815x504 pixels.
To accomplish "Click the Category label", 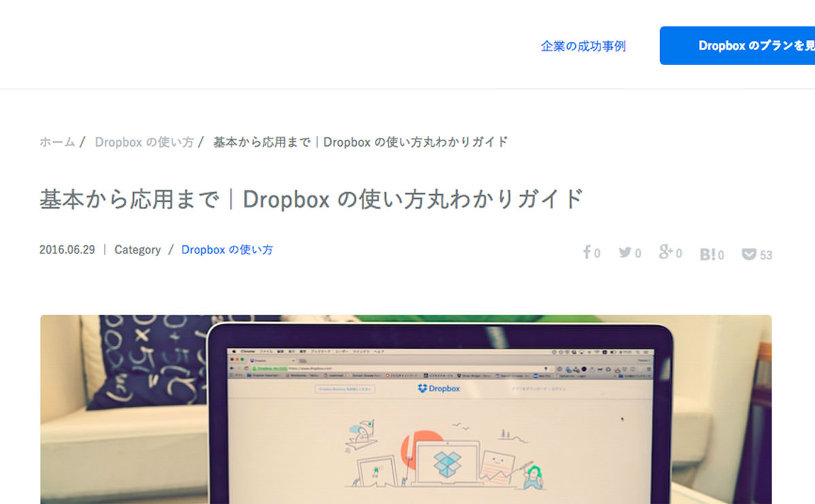I will point(138,249).
